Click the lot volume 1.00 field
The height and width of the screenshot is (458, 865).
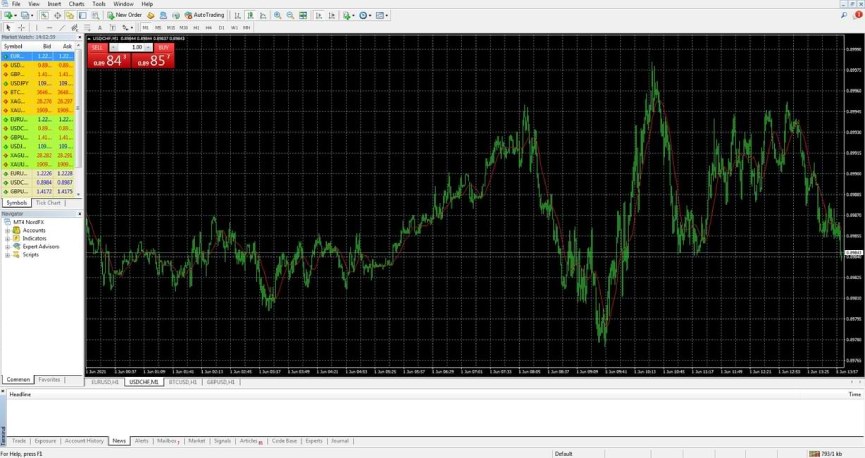(x=131, y=47)
